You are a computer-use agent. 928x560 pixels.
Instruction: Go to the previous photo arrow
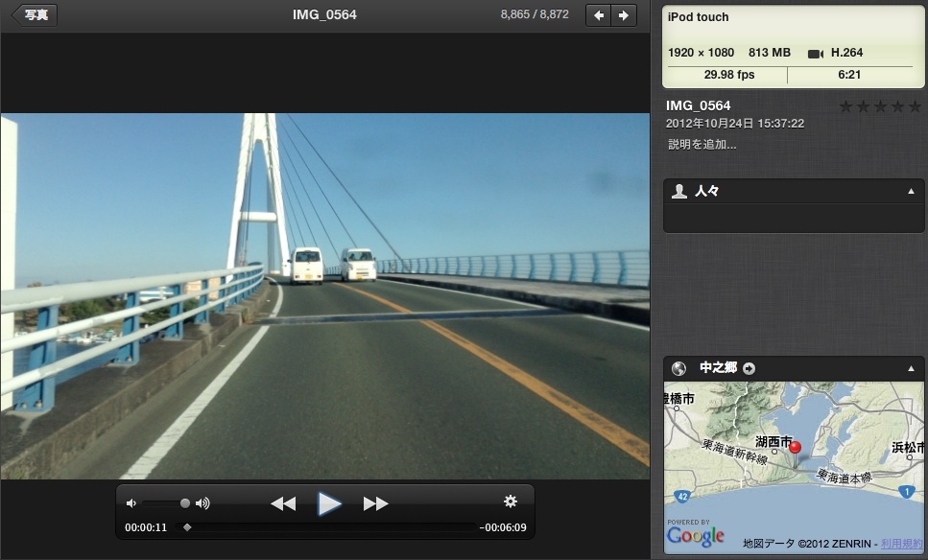599,15
